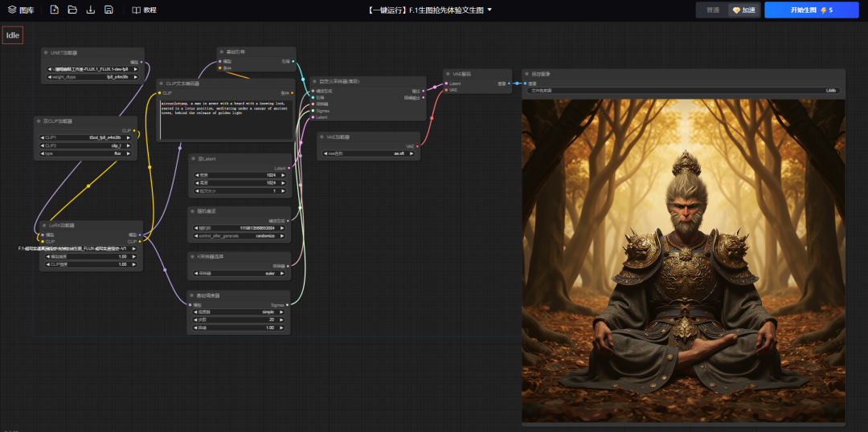Image resolution: width=868 pixels, height=432 pixels.
Task: Collapse the 基础调度器 node via title dot
Action: [193, 295]
